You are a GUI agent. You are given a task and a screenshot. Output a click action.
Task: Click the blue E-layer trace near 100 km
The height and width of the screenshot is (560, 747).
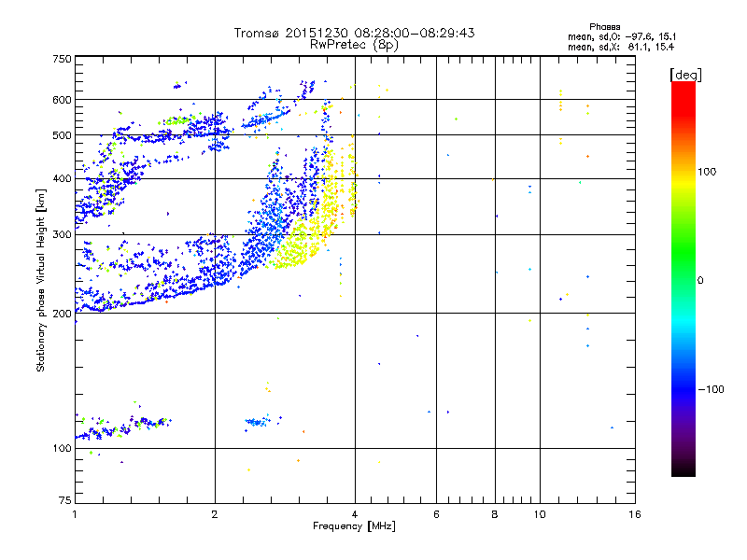point(123,427)
